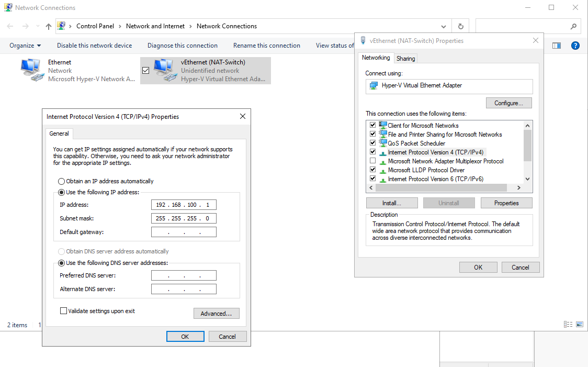Toggle Internet Protocol Version 6 checkbox
This screenshot has height=367, width=588.
(x=373, y=179)
